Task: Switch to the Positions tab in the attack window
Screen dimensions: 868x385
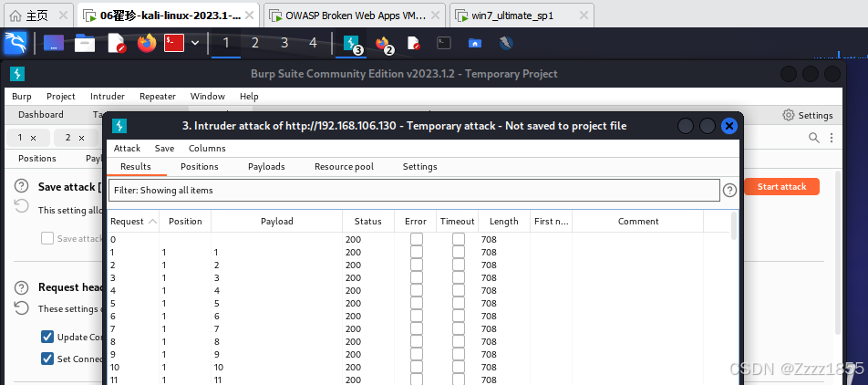Action: point(200,167)
